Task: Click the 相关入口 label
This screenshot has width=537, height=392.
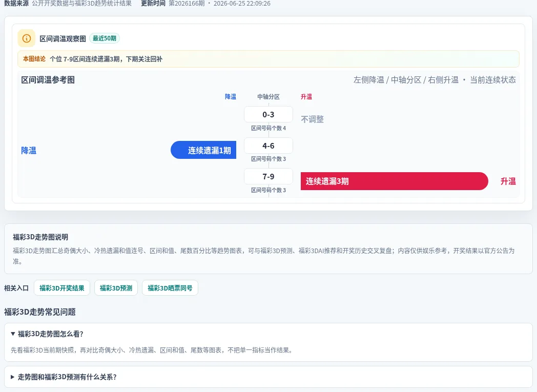Action: 16,288
